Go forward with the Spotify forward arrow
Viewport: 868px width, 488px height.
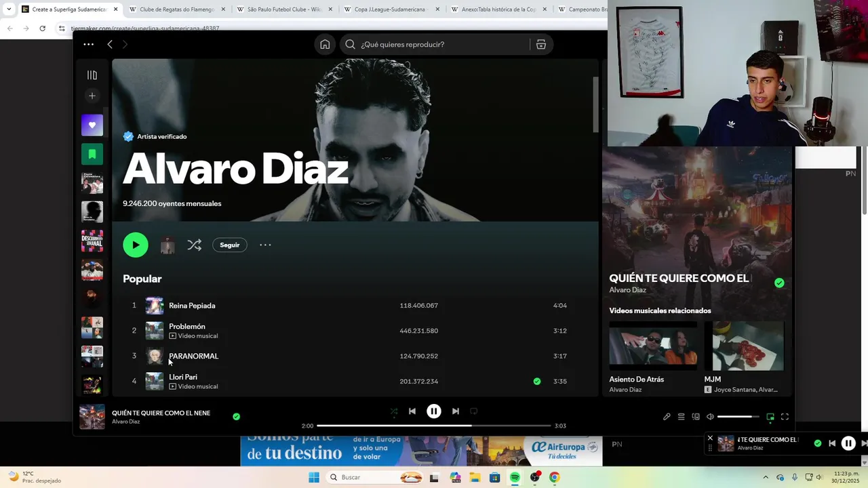pyautogui.click(x=125, y=44)
